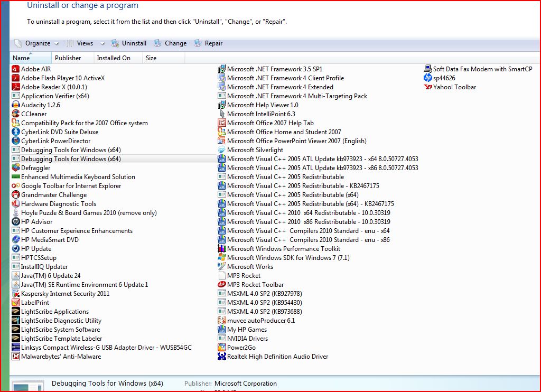Click the HP Advisor icon

tap(15, 221)
